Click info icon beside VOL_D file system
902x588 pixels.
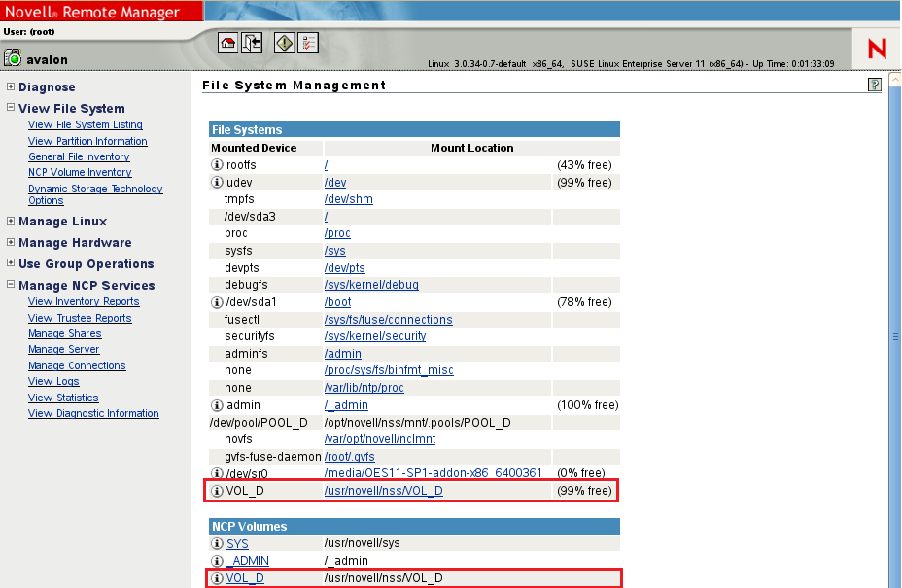217,491
